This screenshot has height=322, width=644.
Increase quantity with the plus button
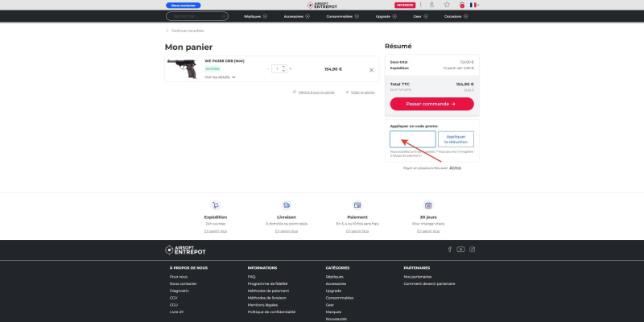click(291, 69)
